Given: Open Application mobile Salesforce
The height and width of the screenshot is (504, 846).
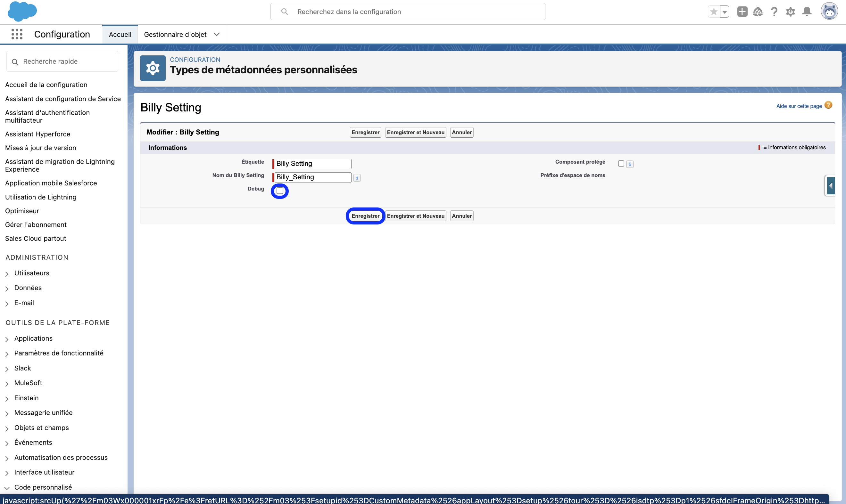Looking at the screenshot, I should pyautogui.click(x=51, y=183).
